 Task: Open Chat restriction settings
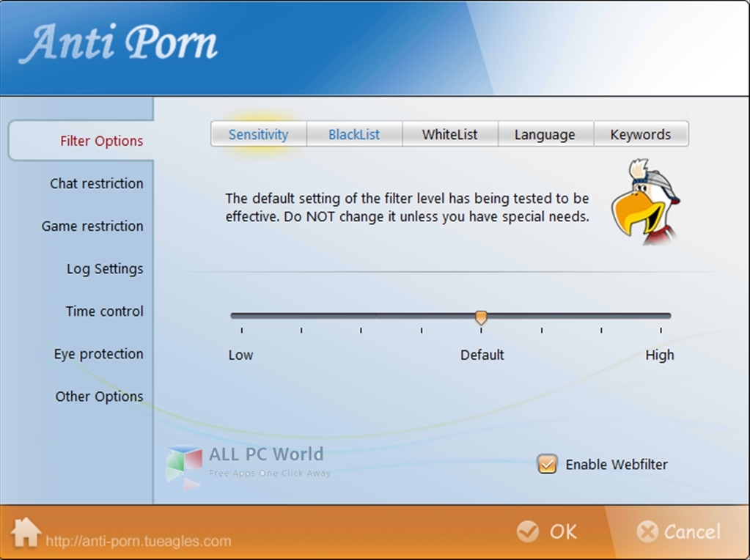(97, 183)
